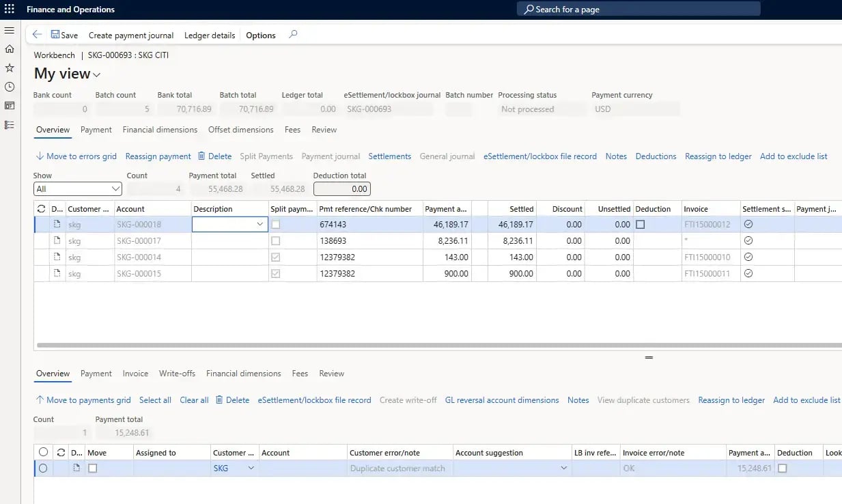Image resolution: width=842 pixels, height=504 pixels.
Task: Click the back arrow next to Save
Action: point(36,34)
